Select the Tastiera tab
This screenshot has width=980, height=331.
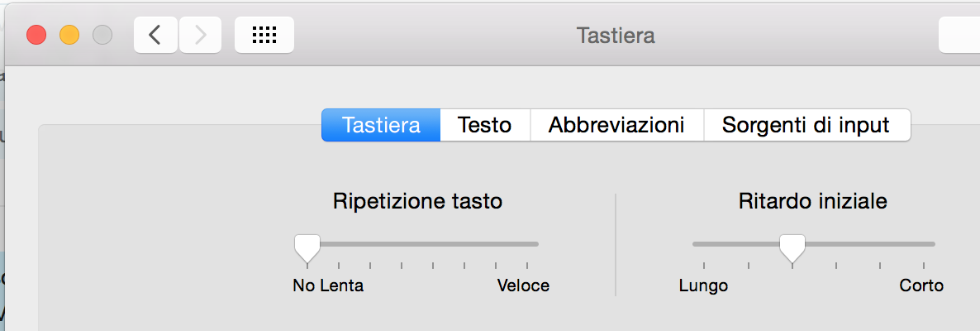coord(381,125)
